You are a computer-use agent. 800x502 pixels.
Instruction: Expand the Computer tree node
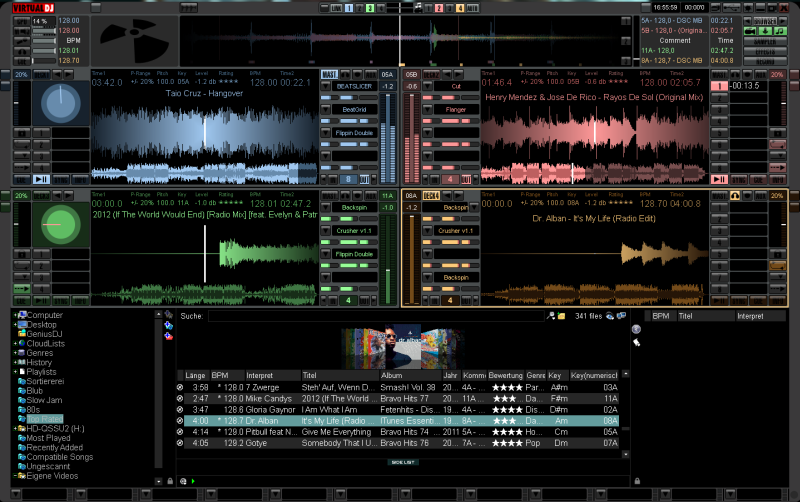15,315
